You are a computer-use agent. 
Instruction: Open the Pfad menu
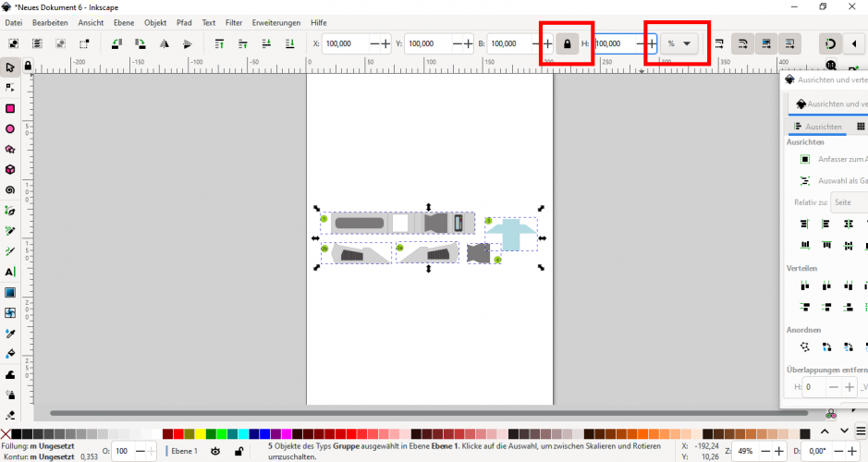pyautogui.click(x=184, y=23)
